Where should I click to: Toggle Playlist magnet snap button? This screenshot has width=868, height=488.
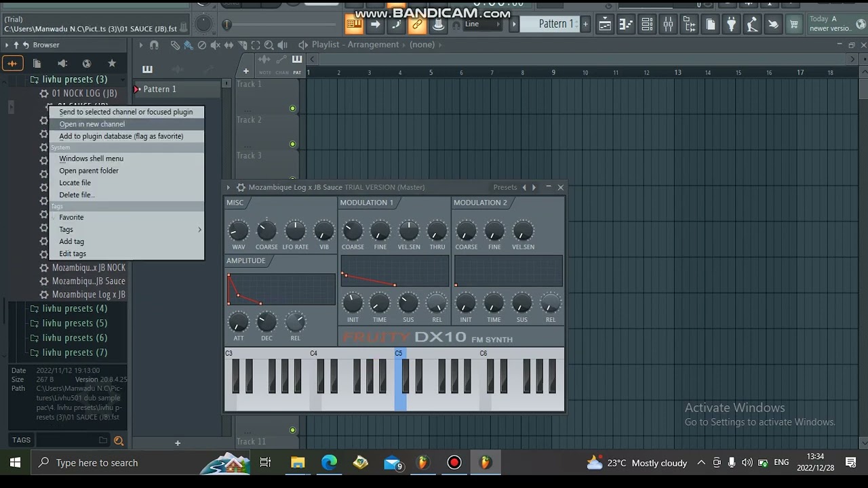pos(154,45)
